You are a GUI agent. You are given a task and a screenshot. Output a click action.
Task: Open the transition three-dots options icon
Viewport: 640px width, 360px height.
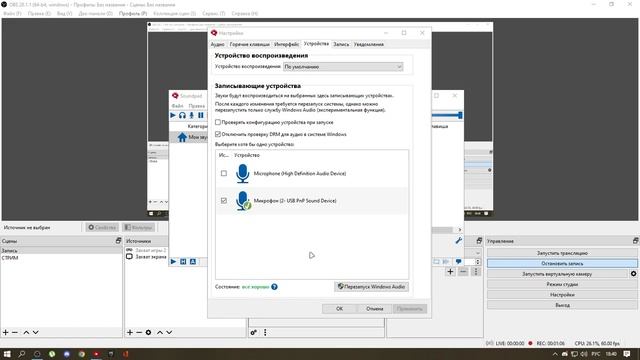476,271
